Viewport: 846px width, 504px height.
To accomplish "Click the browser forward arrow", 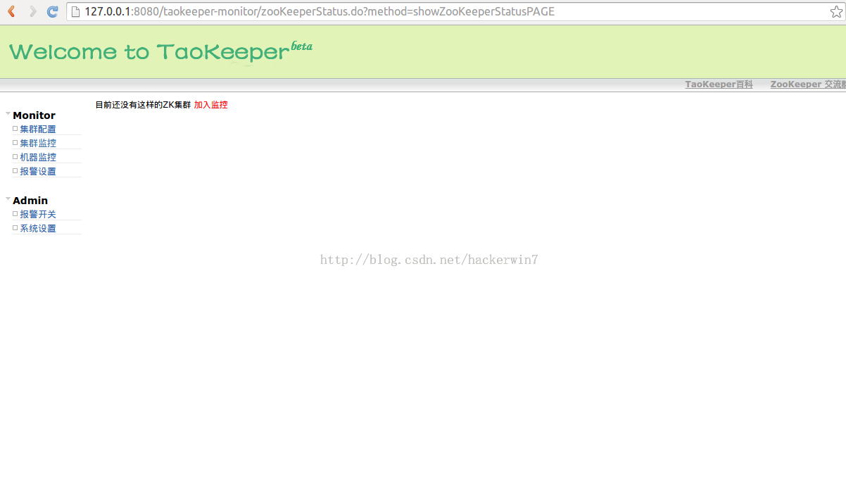I will pos(33,11).
